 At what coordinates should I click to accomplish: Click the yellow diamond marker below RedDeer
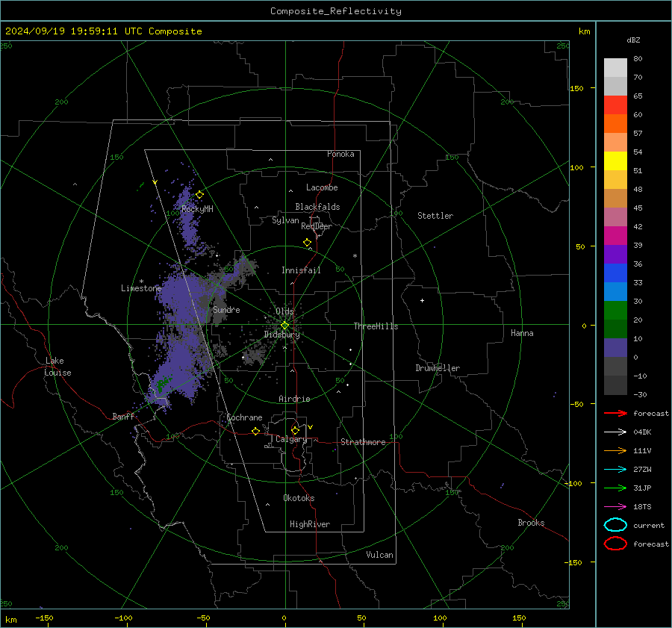308,243
